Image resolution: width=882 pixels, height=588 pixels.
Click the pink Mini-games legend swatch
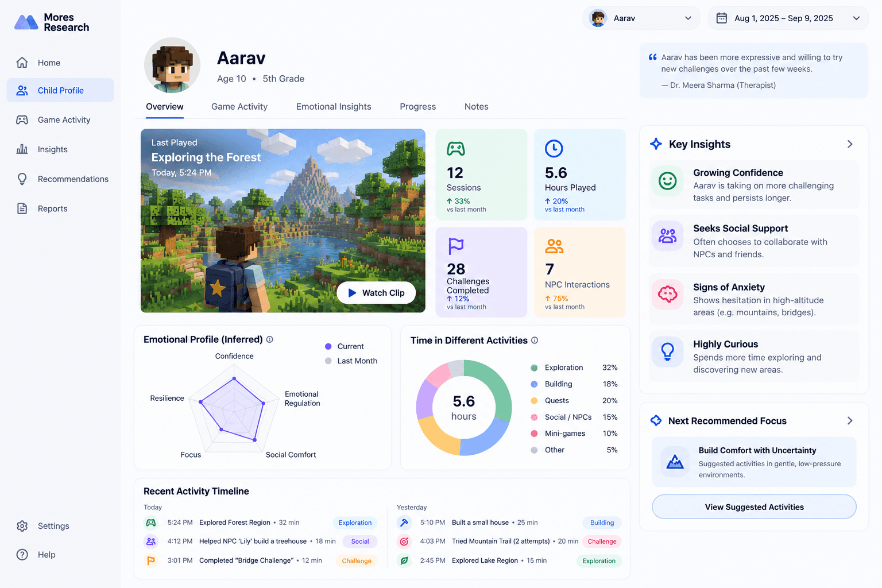534,434
